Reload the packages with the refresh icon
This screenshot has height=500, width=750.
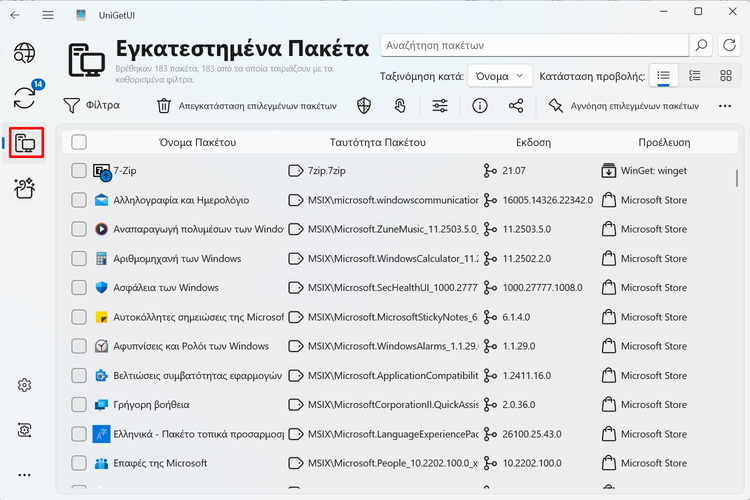[x=729, y=45]
